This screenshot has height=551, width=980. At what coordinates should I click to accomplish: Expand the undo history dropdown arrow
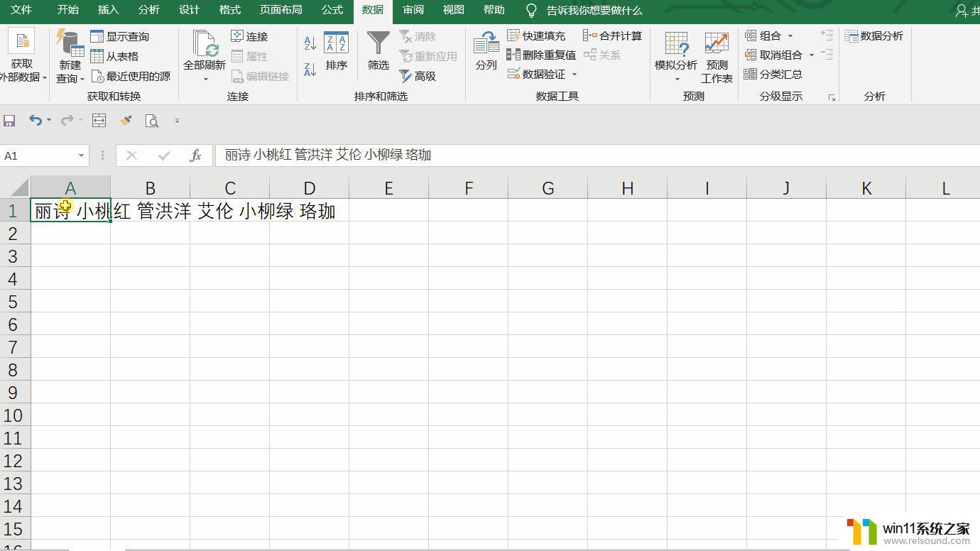(49, 121)
